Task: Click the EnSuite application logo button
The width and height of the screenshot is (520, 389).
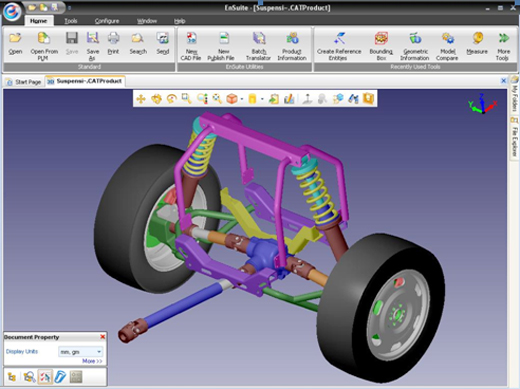Action: (12, 12)
